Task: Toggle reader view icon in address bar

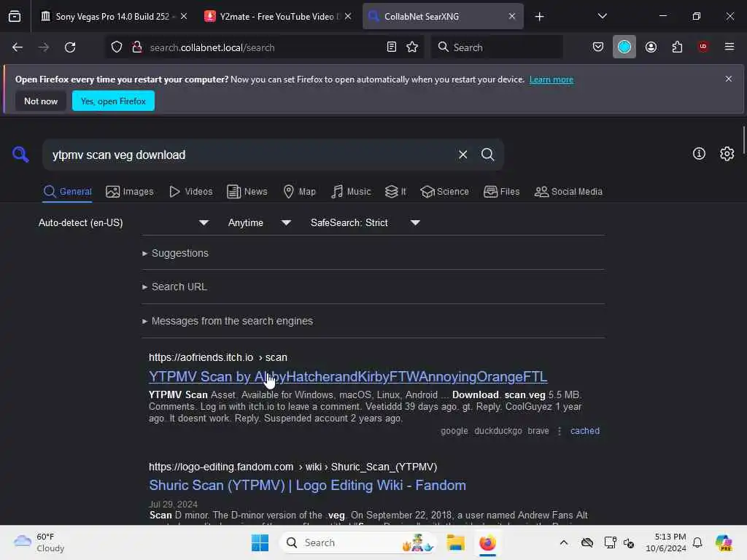Action: [x=392, y=47]
